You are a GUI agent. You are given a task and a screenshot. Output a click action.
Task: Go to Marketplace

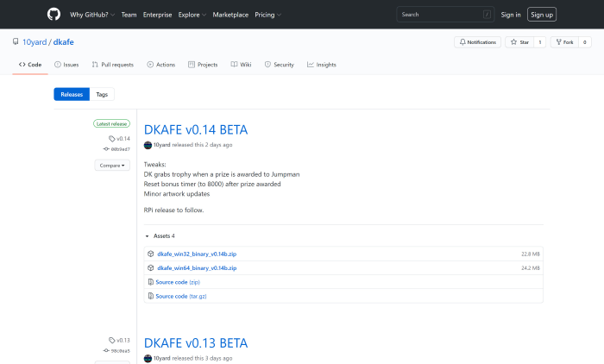tap(230, 15)
